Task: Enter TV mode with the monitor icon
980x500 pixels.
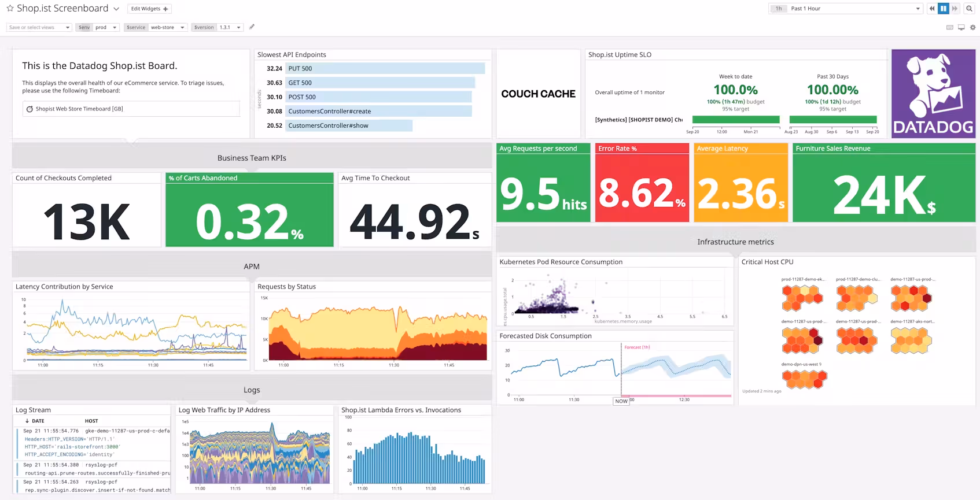Action: tap(961, 27)
